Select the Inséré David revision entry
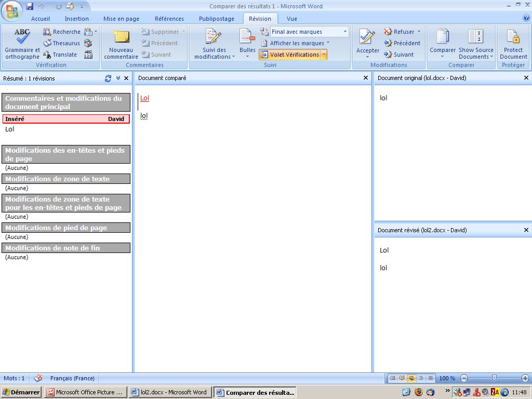Image resolution: width=532 pixels, height=399 pixels. pos(66,119)
